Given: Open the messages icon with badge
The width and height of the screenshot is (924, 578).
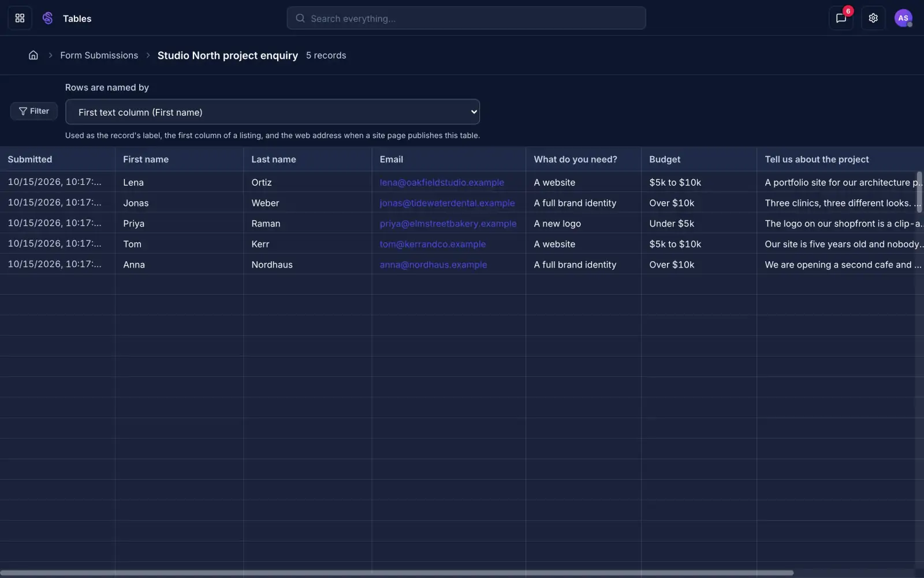Looking at the screenshot, I should point(841,18).
